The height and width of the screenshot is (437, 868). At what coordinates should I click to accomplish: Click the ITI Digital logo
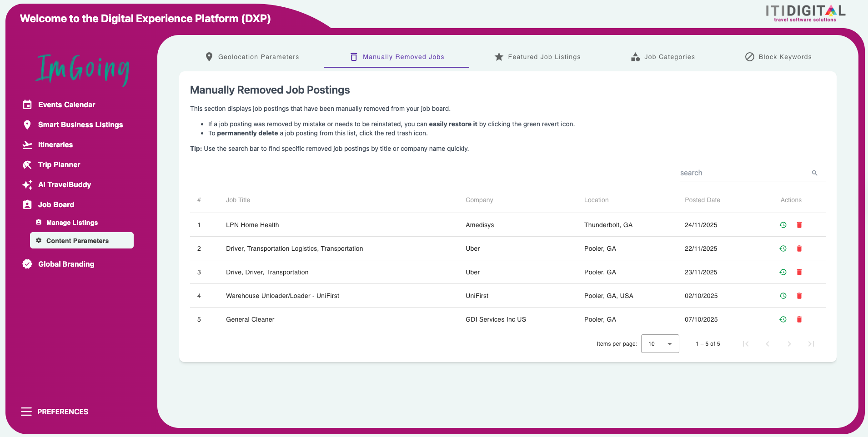coord(805,13)
